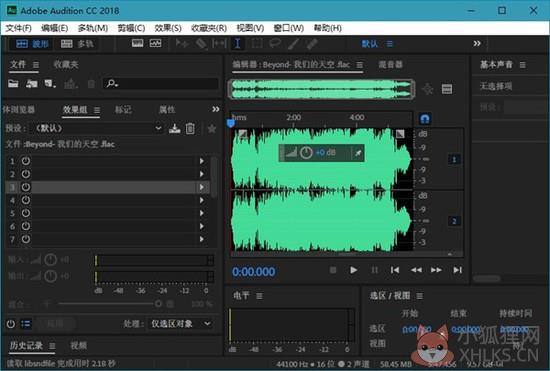550x371 pixels.
Task: Click the new file icon
Action: [x=50, y=83]
